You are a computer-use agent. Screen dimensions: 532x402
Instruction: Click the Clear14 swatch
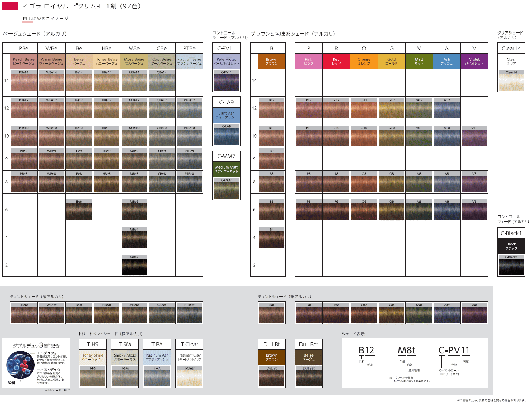coord(511,81)
